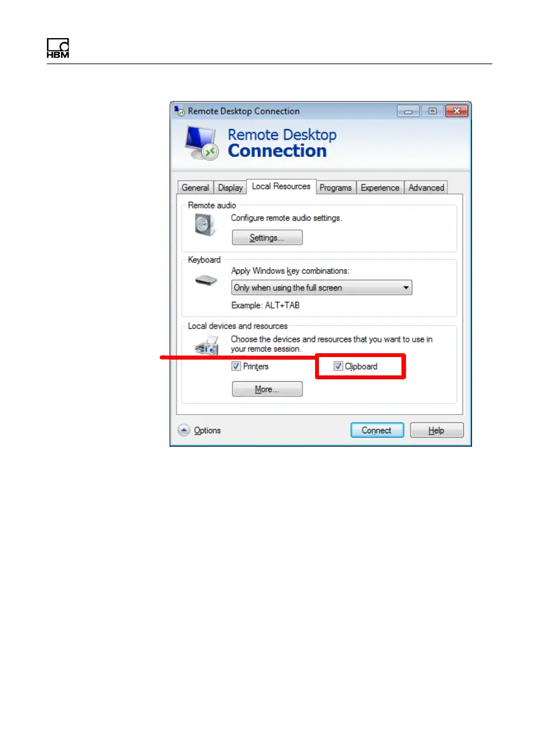Click the Remote Desktop Connection title bar icon

click(179, 111)
